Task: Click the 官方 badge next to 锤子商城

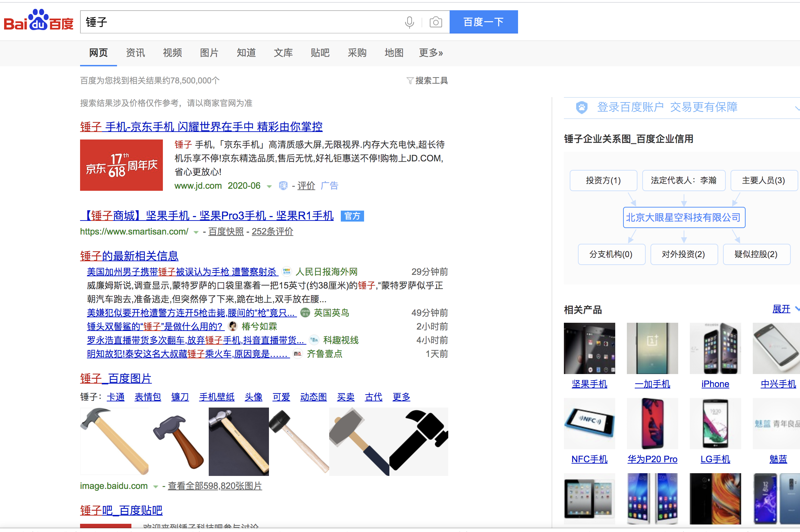Action: point(352,216)
